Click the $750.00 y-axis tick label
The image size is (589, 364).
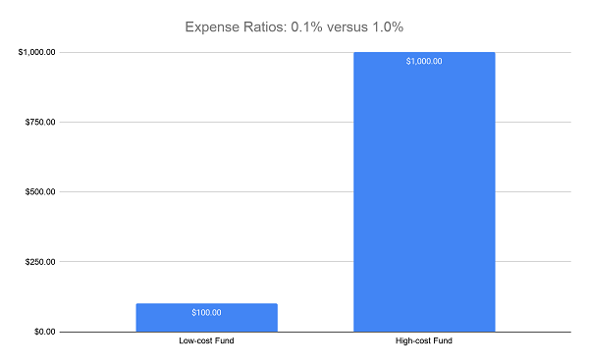[40, 122]
